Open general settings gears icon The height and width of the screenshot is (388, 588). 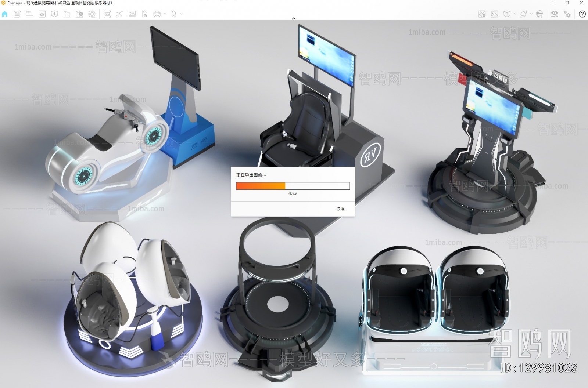[567, 14]
